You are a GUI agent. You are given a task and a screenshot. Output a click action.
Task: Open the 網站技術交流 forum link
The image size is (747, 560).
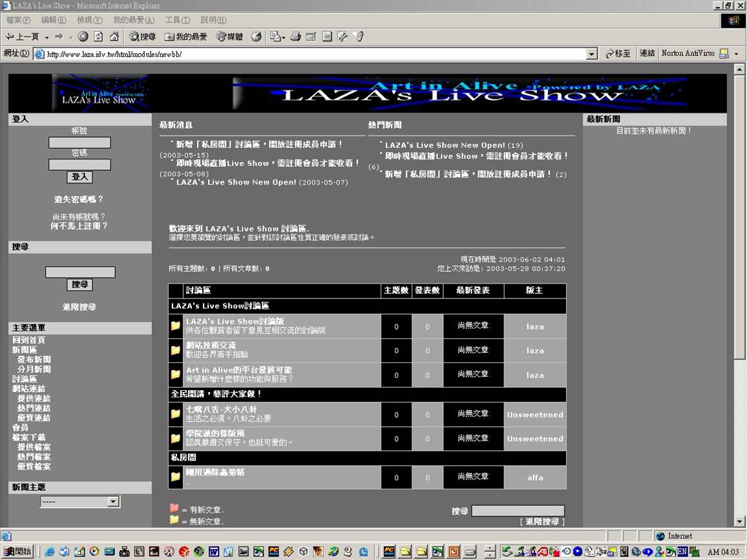coord(211,346)
